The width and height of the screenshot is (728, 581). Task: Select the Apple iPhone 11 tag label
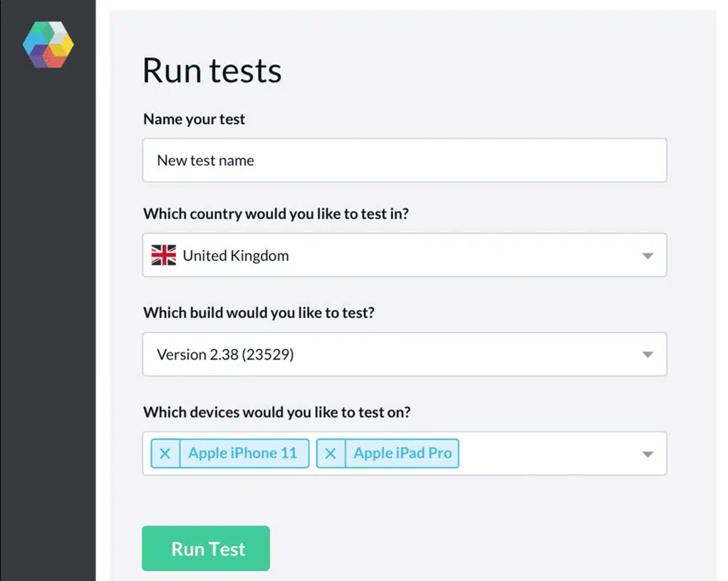click(x=243, y=453)
